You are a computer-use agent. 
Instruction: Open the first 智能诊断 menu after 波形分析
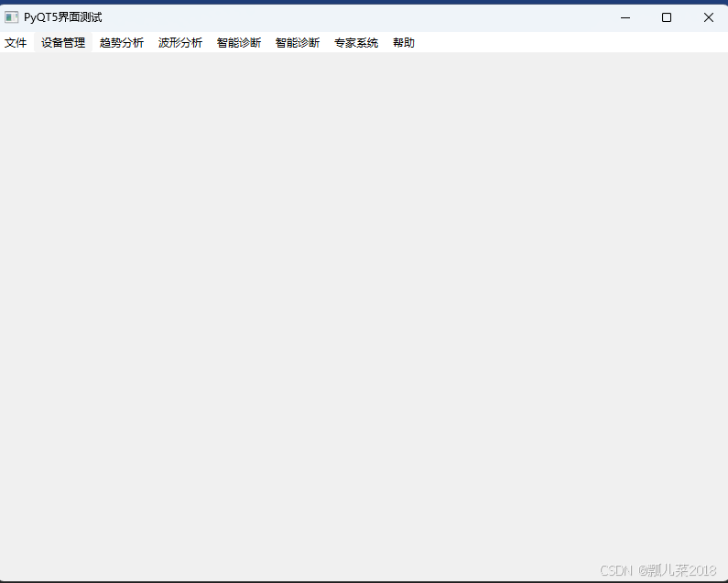tap(239, 43)
